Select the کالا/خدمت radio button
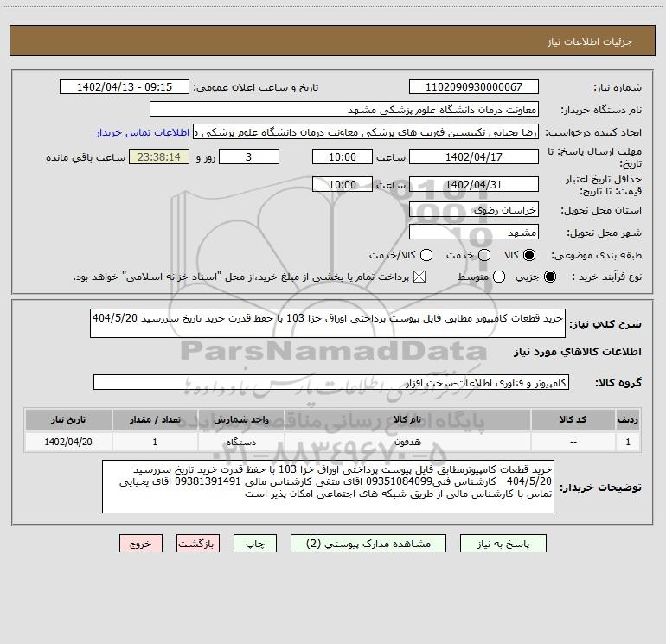The width and height of the screenshot is (666, 644). (x=426, y=255)
